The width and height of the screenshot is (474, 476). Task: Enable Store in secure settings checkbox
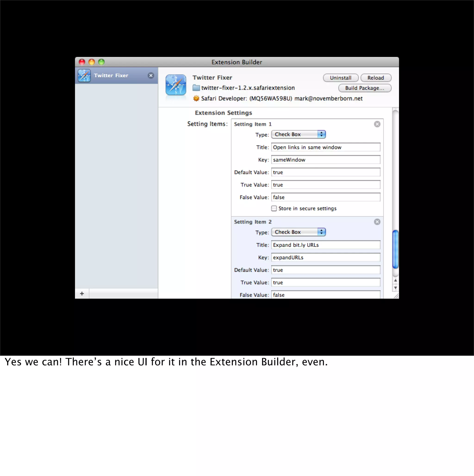tap(274, 208)
